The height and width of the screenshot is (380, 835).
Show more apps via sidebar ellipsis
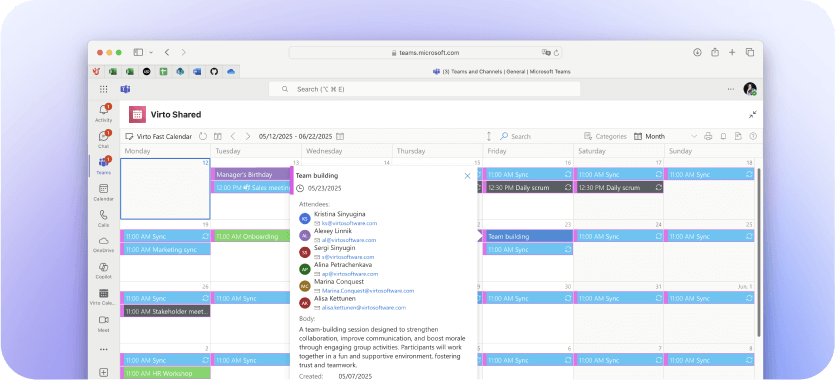pos(104,349)
